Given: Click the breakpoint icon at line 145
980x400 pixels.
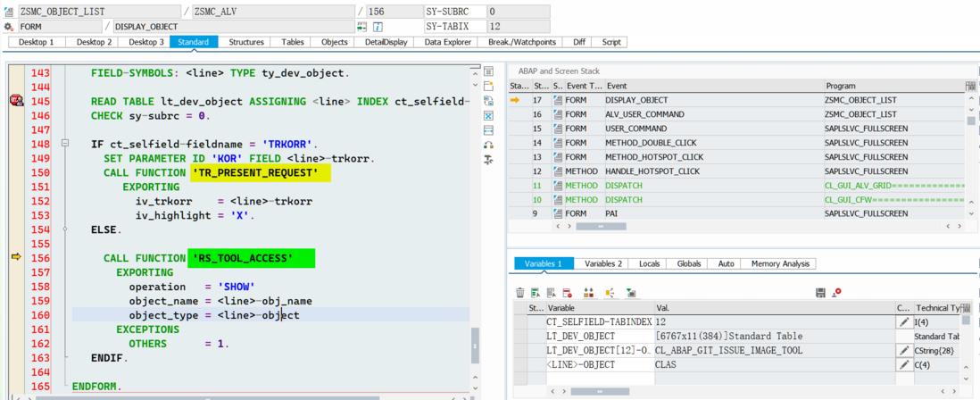Looking at the screenshot, I should pyautogui.click(x=16, y=101).
